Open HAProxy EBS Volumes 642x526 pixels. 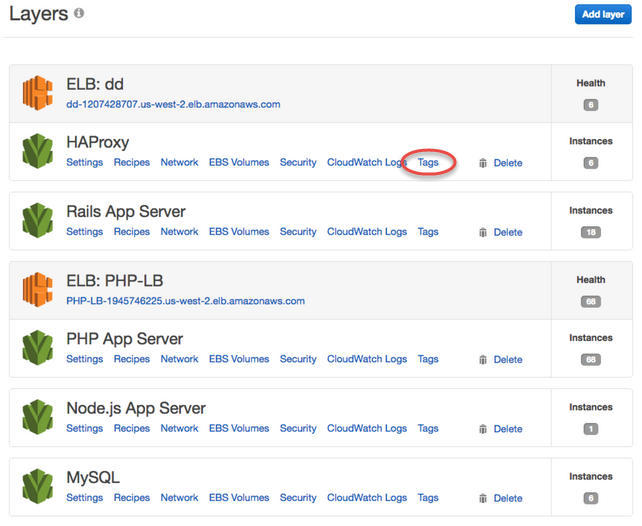tap(239, 163)
